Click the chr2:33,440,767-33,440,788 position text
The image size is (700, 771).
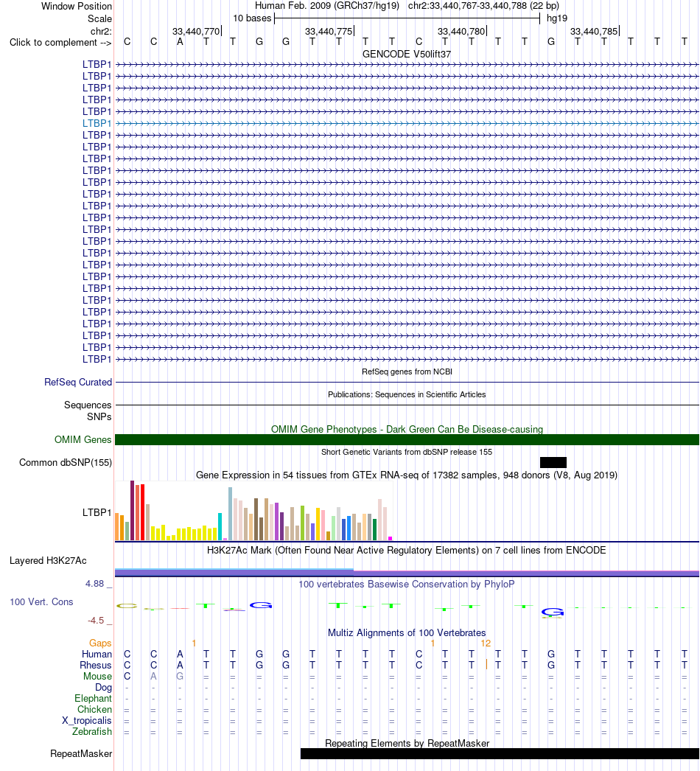click(x=483, y=6)
